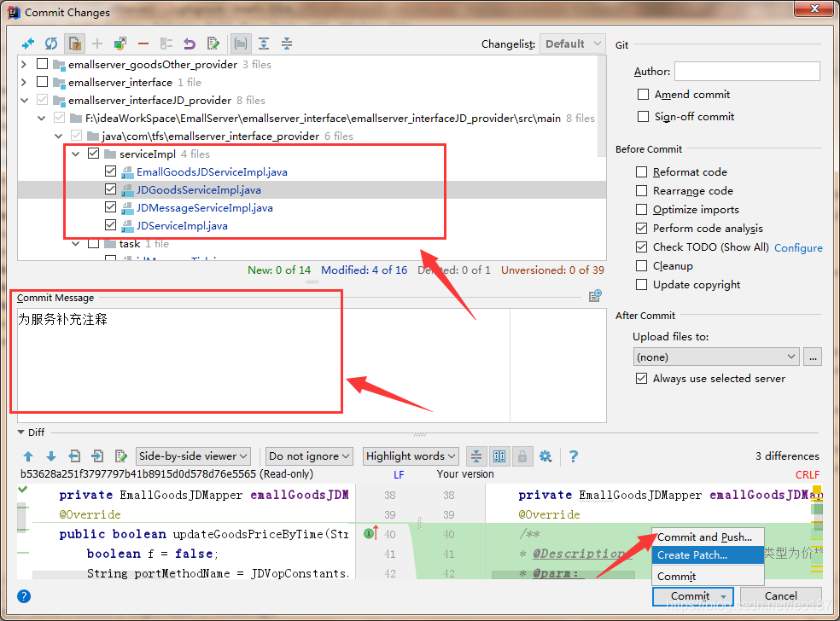The width and height of the screenshot is (840, 621).
Task: Collapse emallserver_interfaceJD_provider node
Action: (24, 100)
